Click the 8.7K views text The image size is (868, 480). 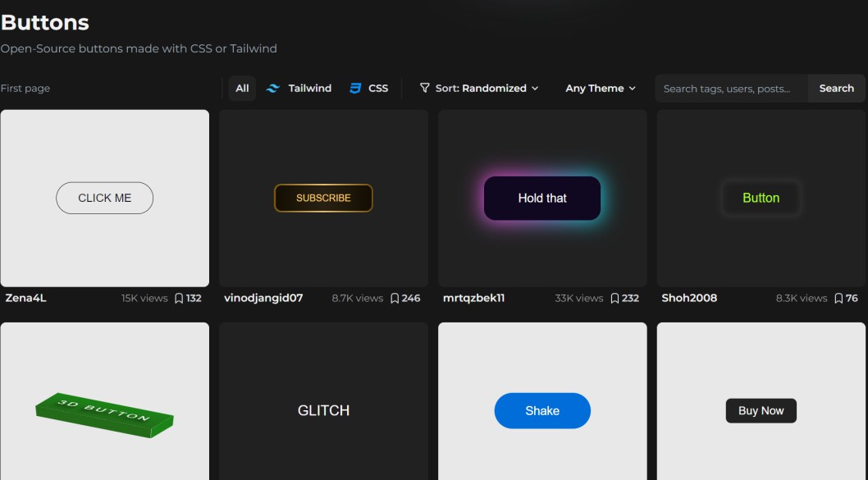tap(358, 299)
